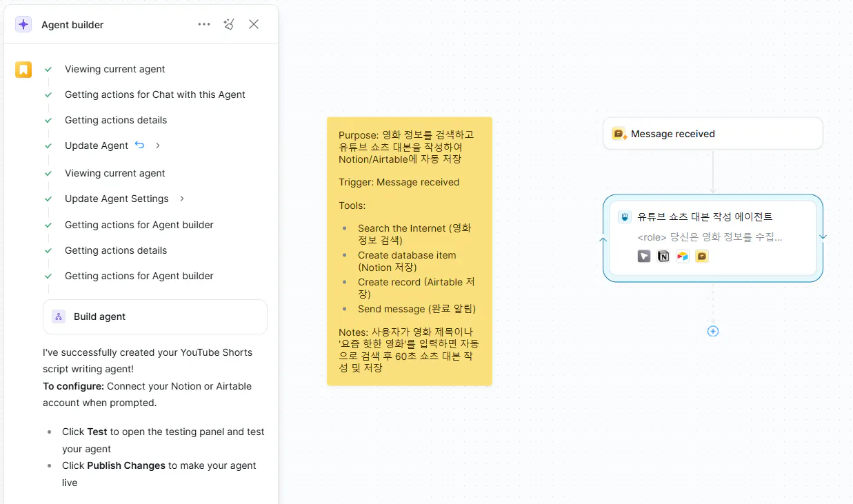Click the clear chat broom icon
Viewport: 853px width, 504px height.
(x=229, y=24)
